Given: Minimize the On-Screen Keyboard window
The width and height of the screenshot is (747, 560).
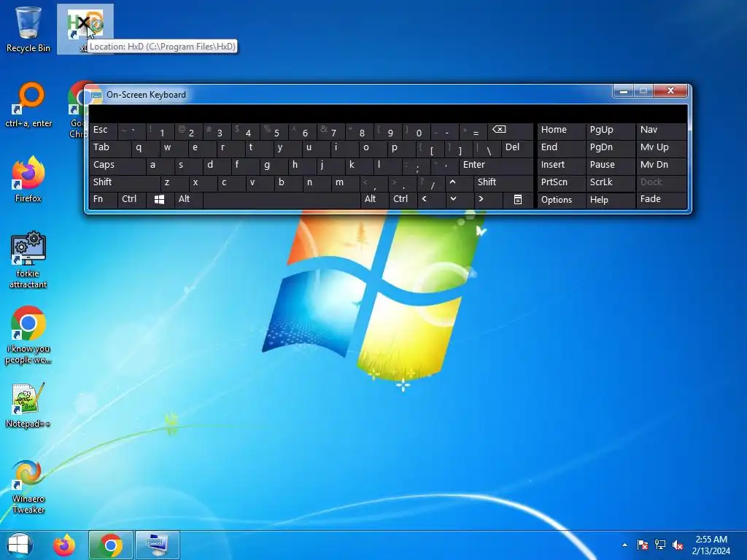Looking at the screenshot, I should pyautogui.click(x=623, y=90).
